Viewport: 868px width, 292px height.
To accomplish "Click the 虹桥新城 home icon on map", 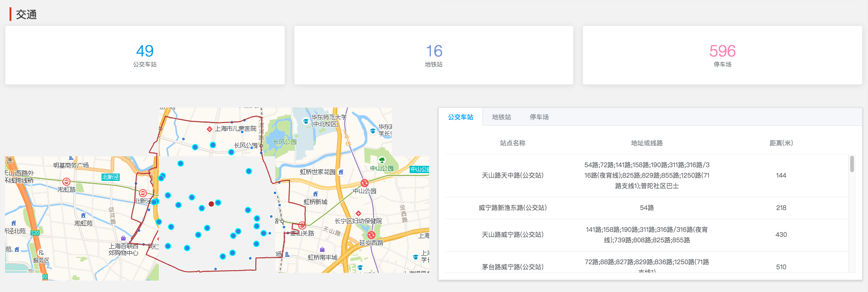I will (x=315, y=194).
